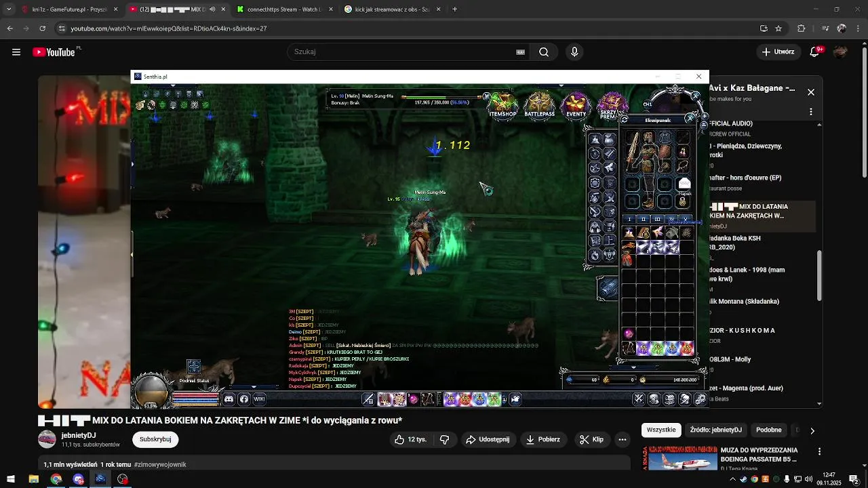Screen dimensions: 868x488
Task: Open the on-screen keyboard icon in search
Action: (x=520, y=52)
